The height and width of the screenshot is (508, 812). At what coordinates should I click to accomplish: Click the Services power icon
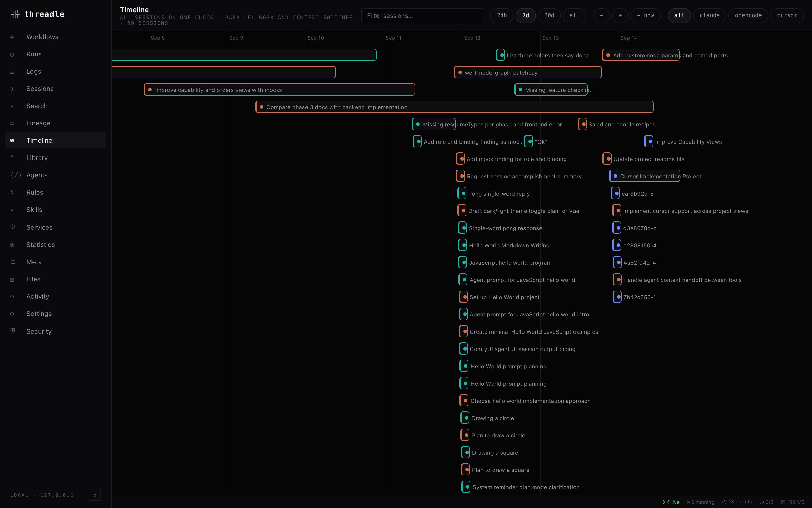pos(13,227)
